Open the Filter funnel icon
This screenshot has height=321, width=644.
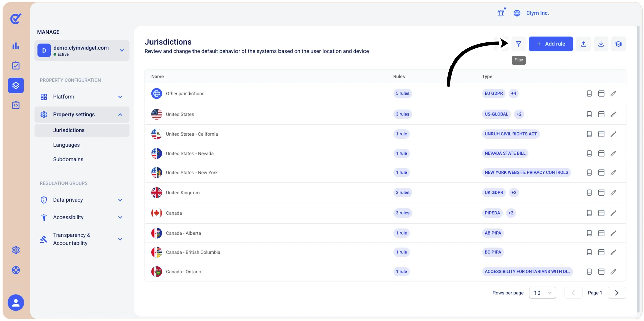tap(518, 44)
